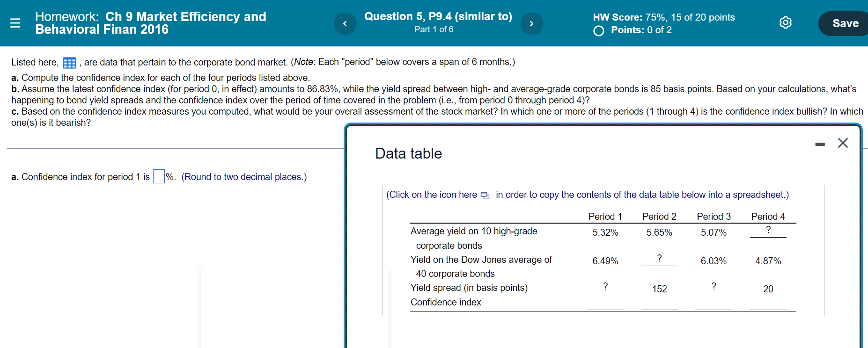
Task: Navigate to the previous question with left chevron
Action: (x=345, y=23)
